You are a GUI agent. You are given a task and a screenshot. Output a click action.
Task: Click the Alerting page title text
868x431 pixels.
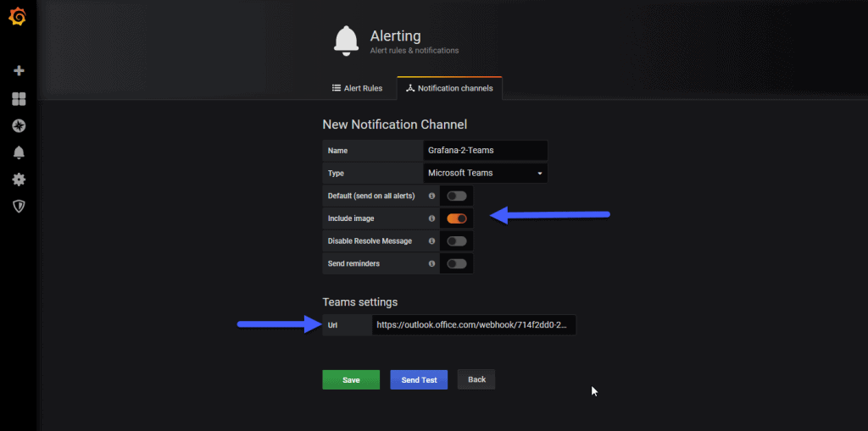pos(395,36)
